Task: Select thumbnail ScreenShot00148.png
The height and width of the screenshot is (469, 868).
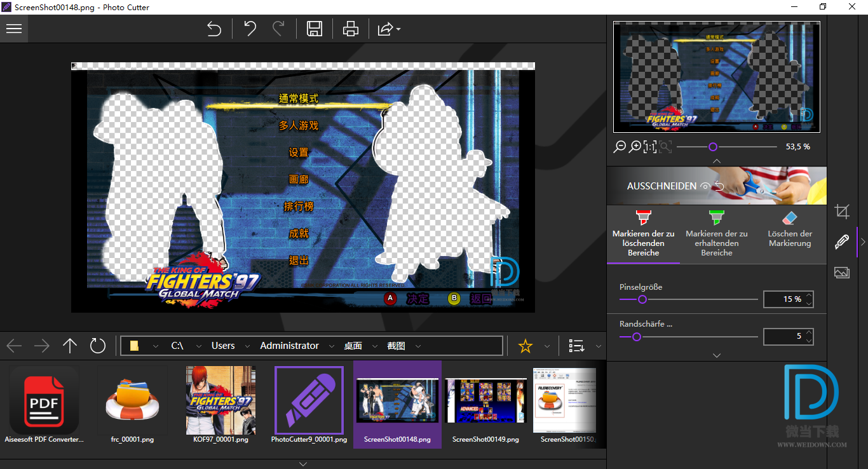Action: [397, 405]
